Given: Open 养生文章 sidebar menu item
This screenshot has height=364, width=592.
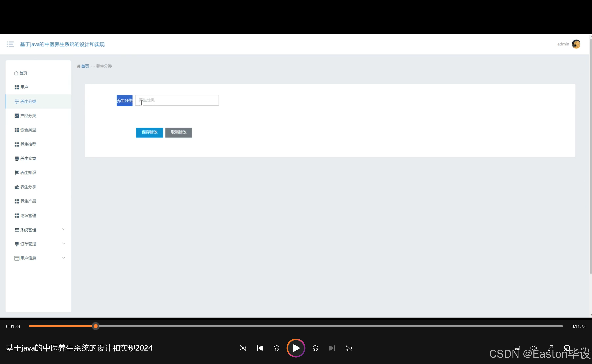Looking at the screenshot, I should [x=28, y=158].
